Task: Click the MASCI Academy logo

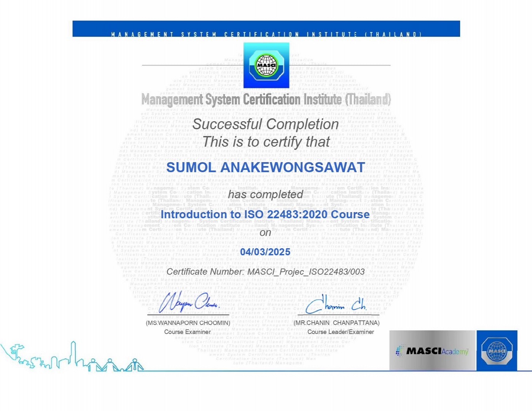Action: pos(432,351)
